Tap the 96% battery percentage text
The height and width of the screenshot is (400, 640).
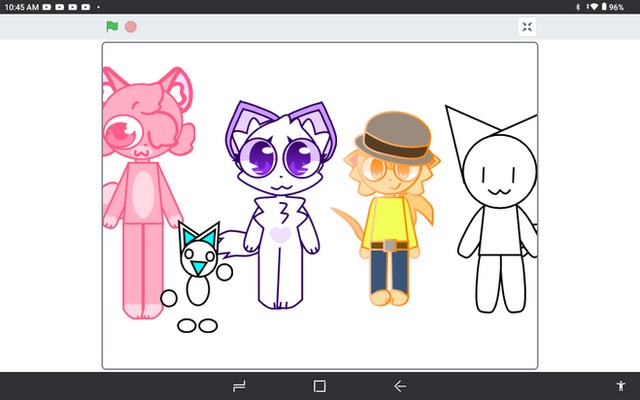pos(616,7)
